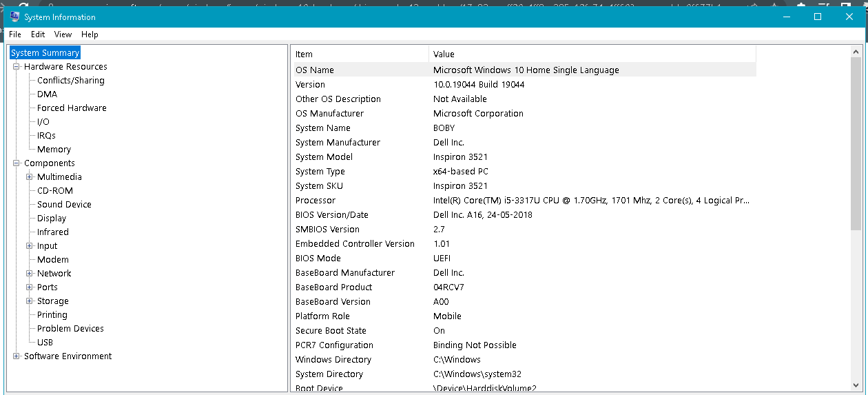Maximize the System Information window
Image resolution: width=868 pixels, height=395 pixels.
pos(818,17)
